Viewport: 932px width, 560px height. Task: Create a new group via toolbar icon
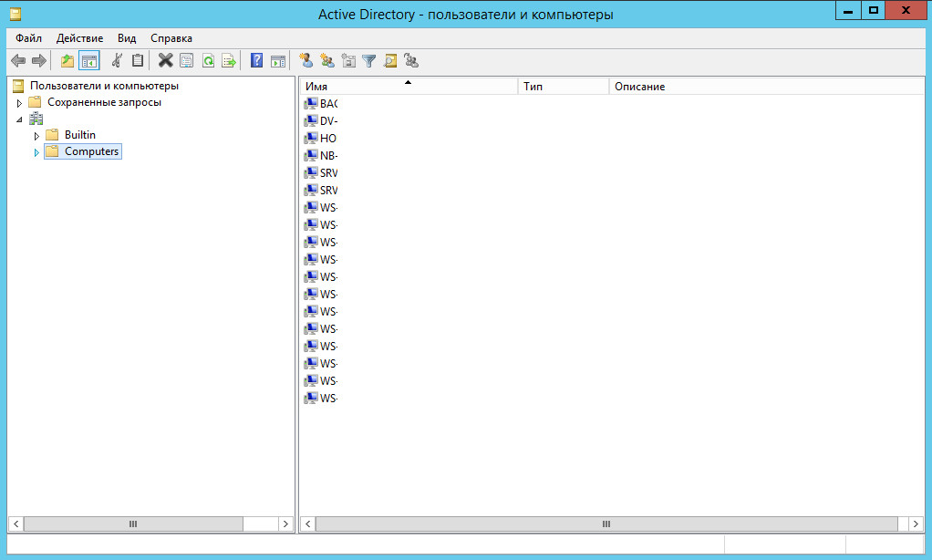[326, 60]
